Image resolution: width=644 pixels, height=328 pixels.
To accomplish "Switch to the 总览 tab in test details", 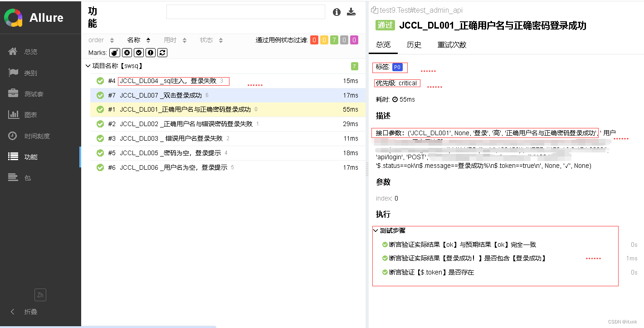I will click(x=383, y=44).
